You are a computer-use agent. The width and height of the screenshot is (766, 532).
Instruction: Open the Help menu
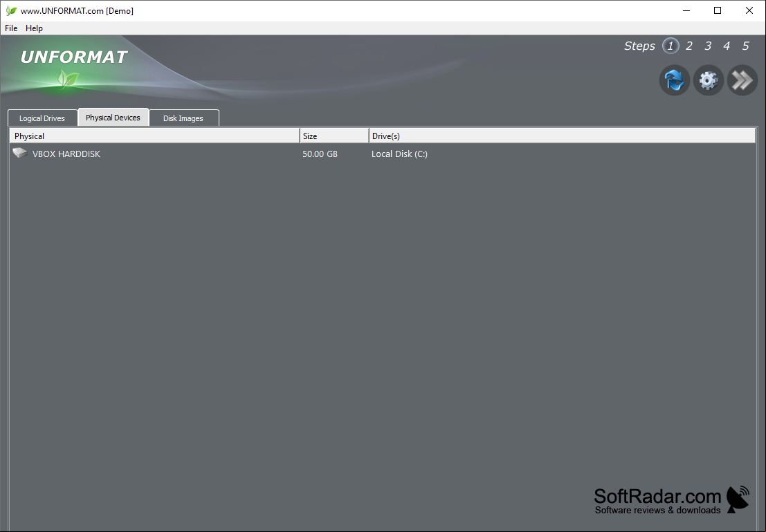coord(34,28)
